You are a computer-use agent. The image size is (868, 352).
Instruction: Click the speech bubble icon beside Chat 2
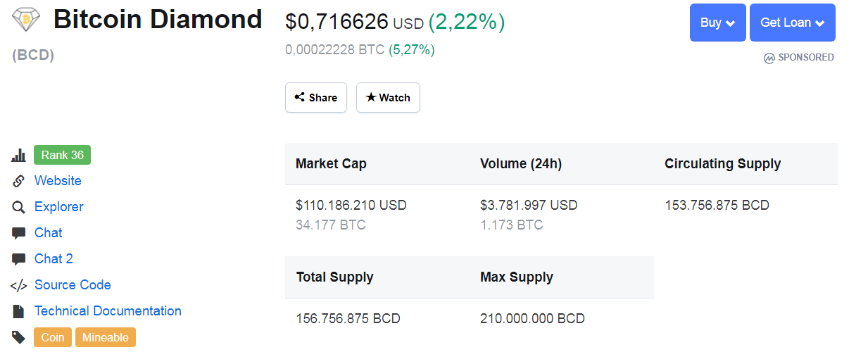19,259
